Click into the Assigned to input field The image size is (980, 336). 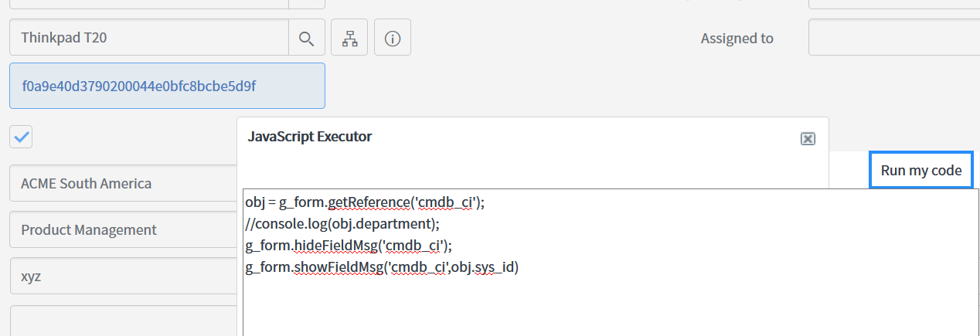[x=894, y=38]
